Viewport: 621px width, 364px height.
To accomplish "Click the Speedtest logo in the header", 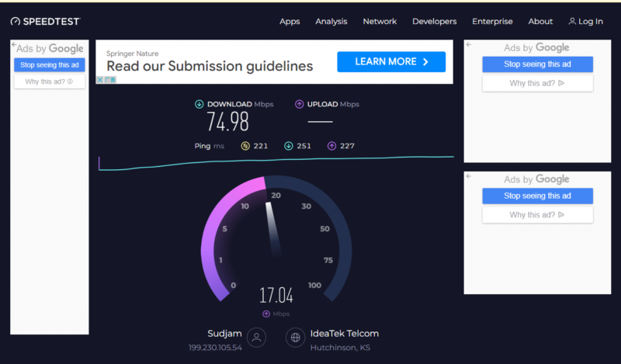I will 45,21.
